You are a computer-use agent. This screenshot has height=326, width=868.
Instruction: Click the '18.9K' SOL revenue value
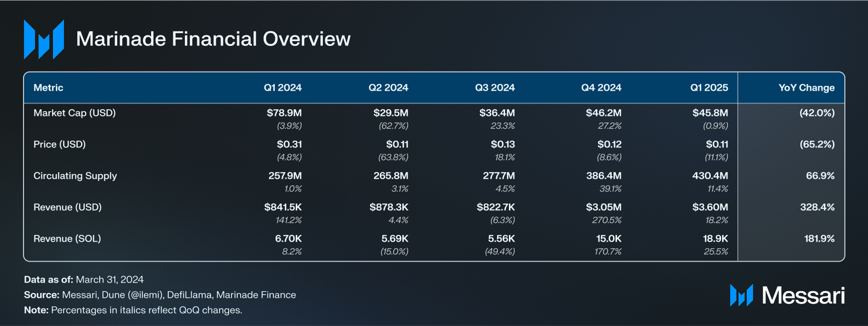click(x=715, y=239)
